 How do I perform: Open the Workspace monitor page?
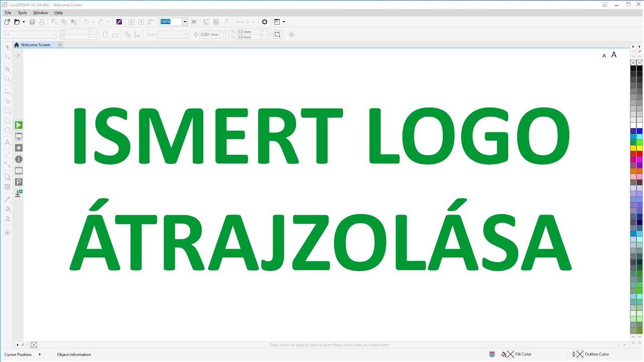point(19,136)
